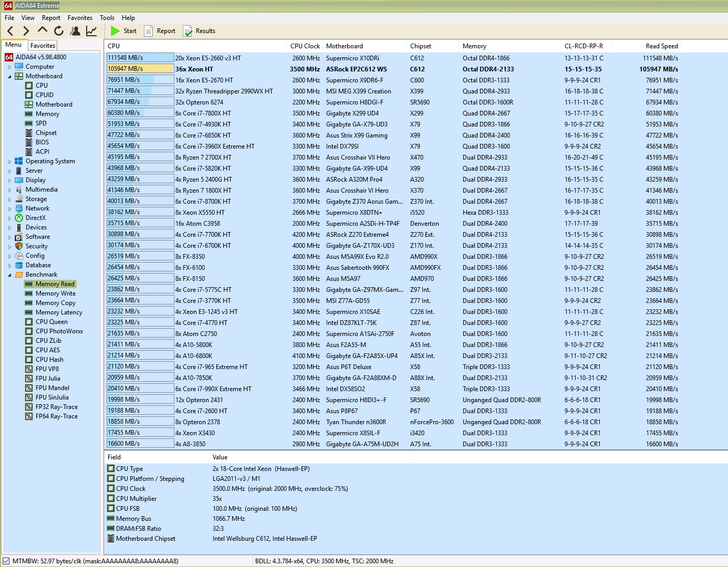Sort by the CL-RCD-RP-R column header
728x567 pixels.
point(586,46)
